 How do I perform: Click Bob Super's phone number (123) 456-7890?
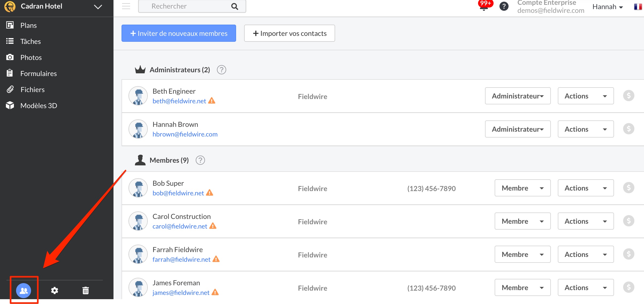coord(431,188)
